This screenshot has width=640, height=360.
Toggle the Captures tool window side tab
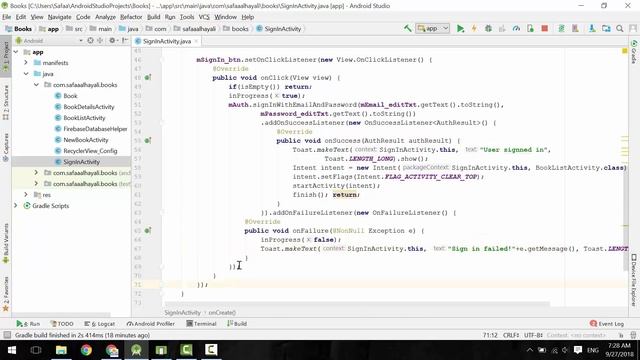6,147
